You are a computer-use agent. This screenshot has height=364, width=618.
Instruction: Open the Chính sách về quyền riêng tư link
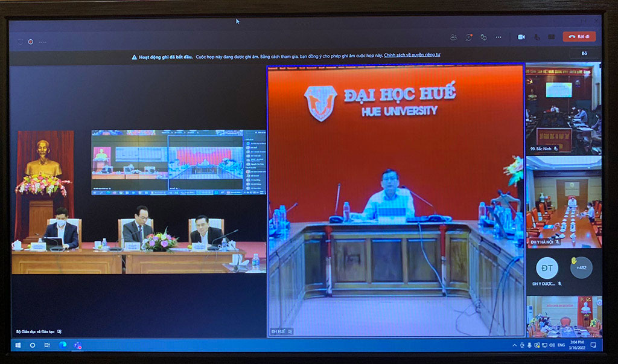coord(412,55)
